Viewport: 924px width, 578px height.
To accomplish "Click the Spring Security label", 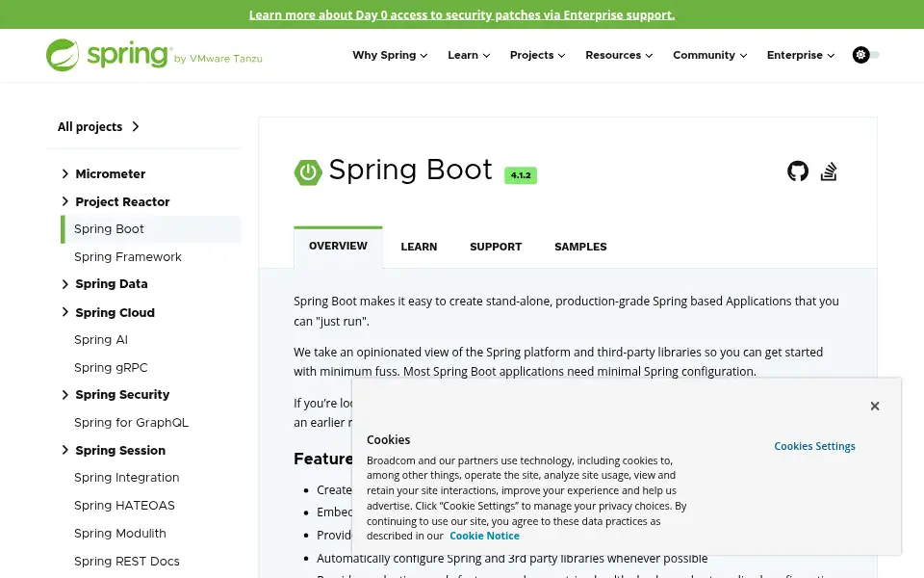I will 122,395.
